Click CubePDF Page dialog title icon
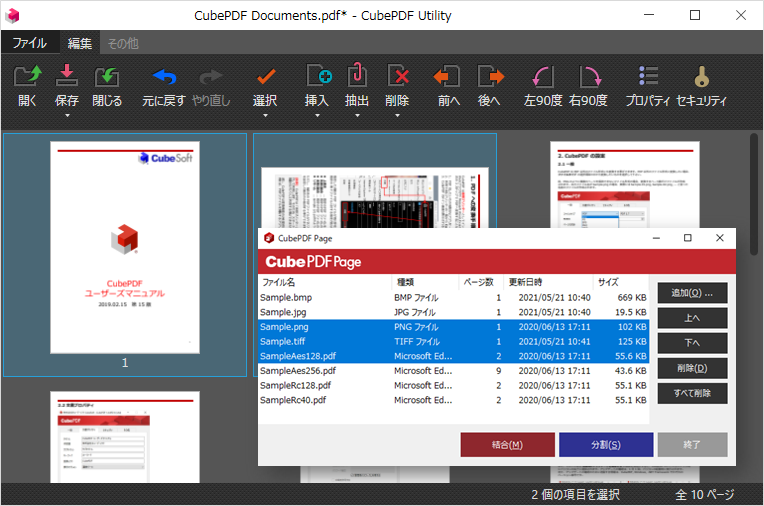 tap(269, 238)
